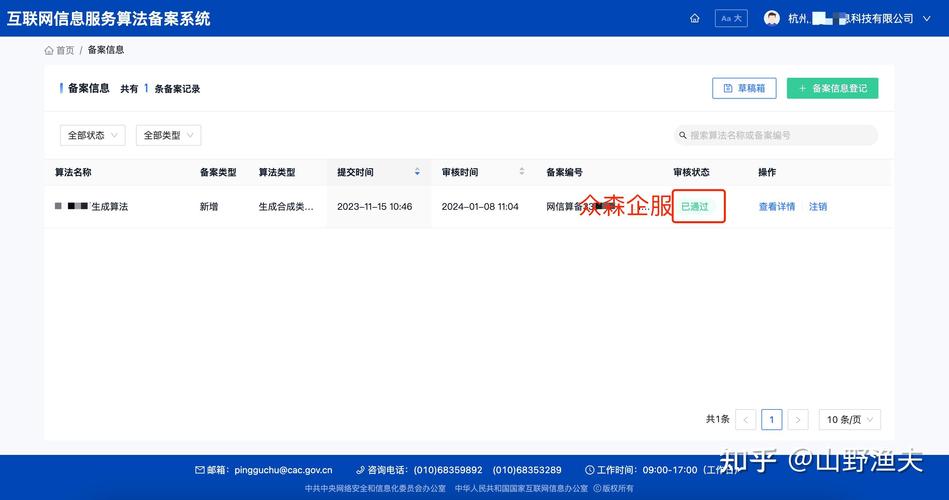
Task: Go to home via header house icon
Action: click(695, 18)
